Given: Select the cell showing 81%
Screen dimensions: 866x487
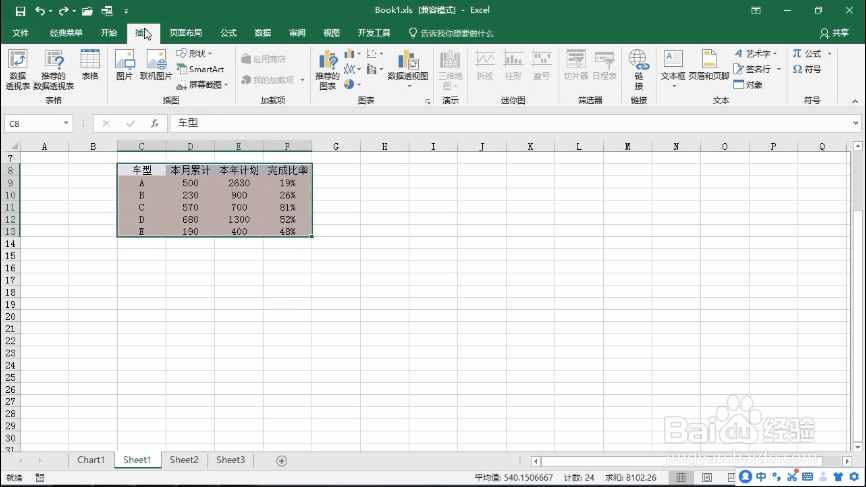Looking at the screenshot, I should [x=287, y=207].
